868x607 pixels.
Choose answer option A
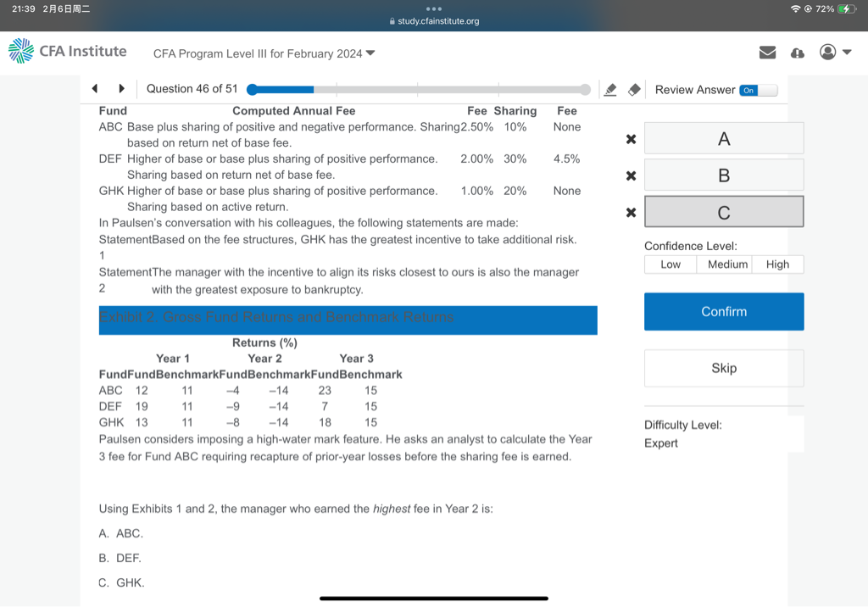(x=724, y=138)
